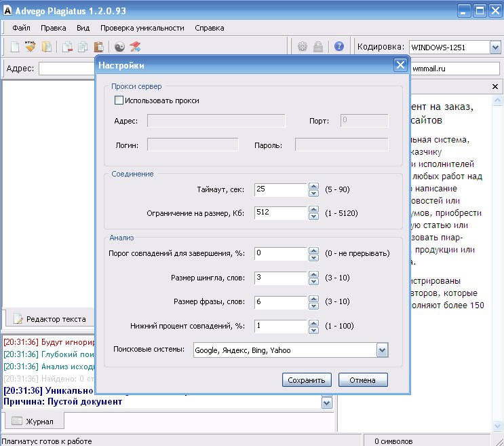Expand the "Поисковые системы" dropdown list
The width and height of the screenshot is (504, 446).
pyautogui.click(x=382, y=350)
